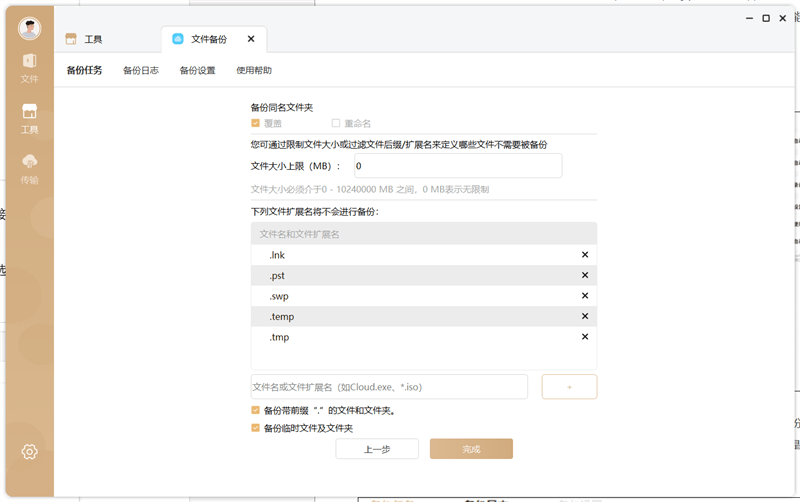Toggle the 覆盖 checkbox
Screen dimensions: 800x502
pos(256,123)
